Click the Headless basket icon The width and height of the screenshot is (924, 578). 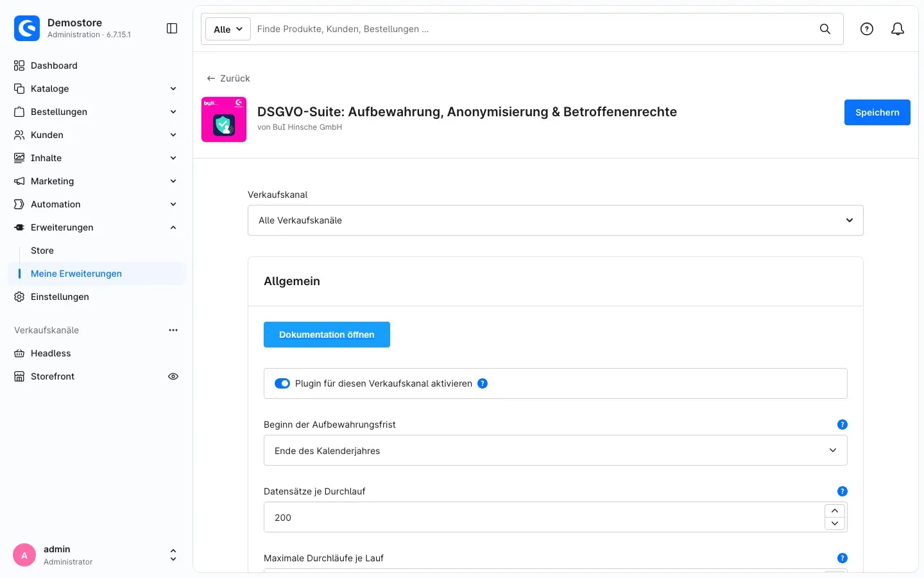tap(19, 353)
